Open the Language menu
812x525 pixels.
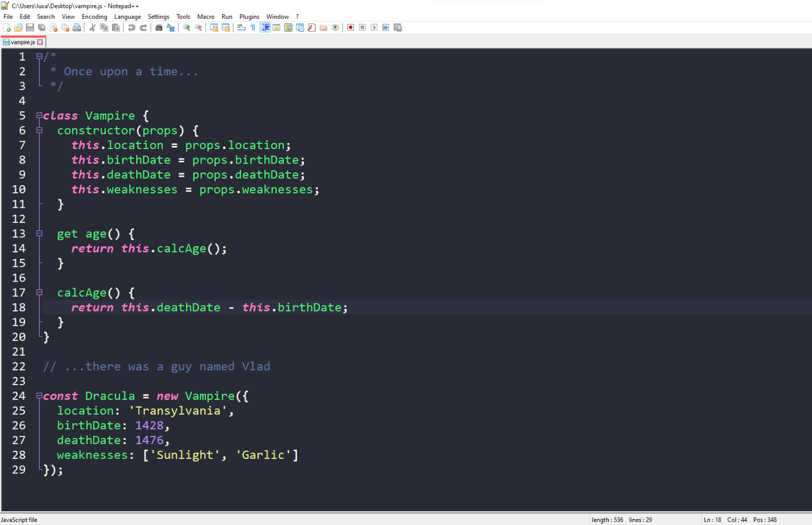127,16
